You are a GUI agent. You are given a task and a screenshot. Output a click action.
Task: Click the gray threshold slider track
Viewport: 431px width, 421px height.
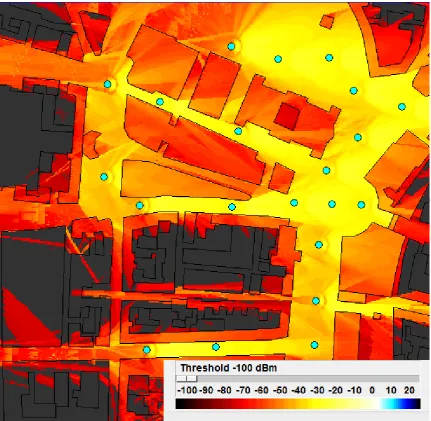coord(298,379)
